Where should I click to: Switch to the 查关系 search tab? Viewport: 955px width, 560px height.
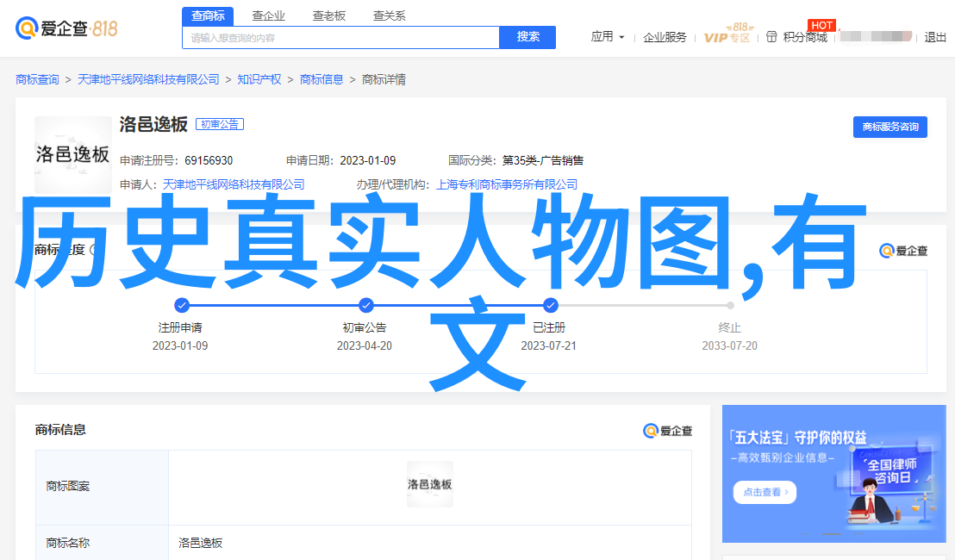[390, 16]
